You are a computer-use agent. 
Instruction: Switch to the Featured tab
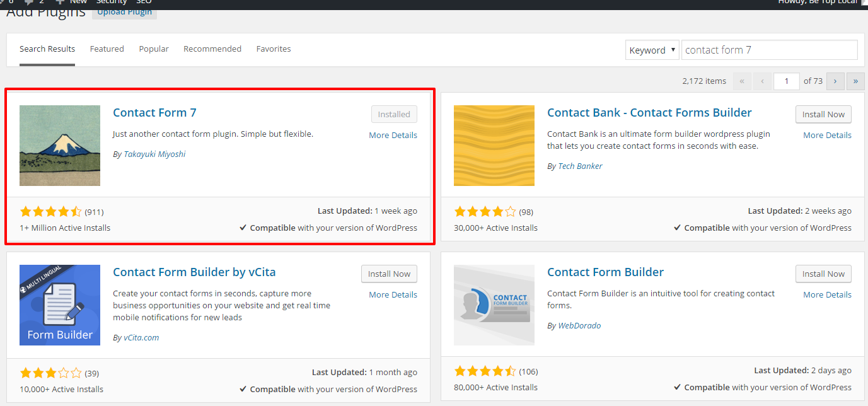tap(107, 49)
